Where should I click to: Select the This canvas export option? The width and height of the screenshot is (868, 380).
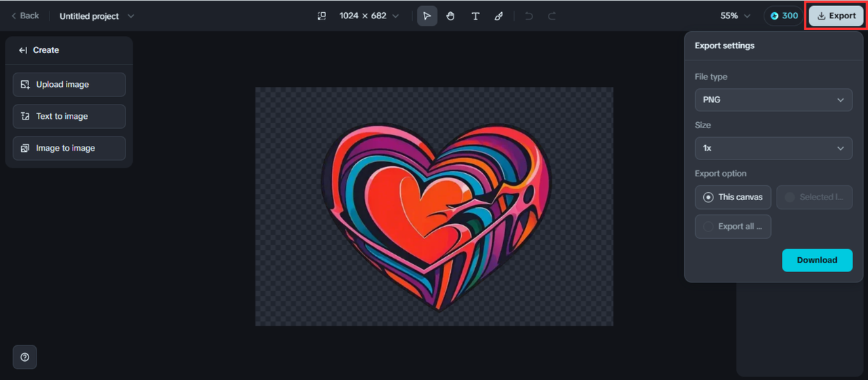click(x=733, y=197)
